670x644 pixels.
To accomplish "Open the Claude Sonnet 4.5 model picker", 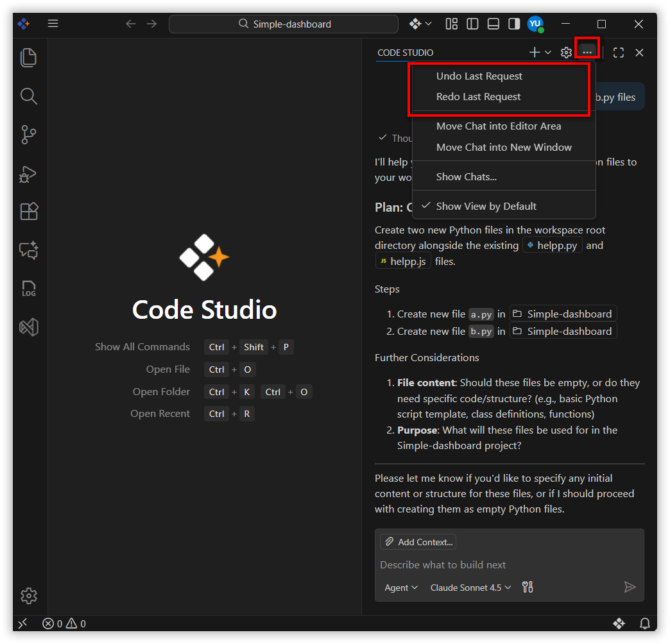I will [470, 588].
